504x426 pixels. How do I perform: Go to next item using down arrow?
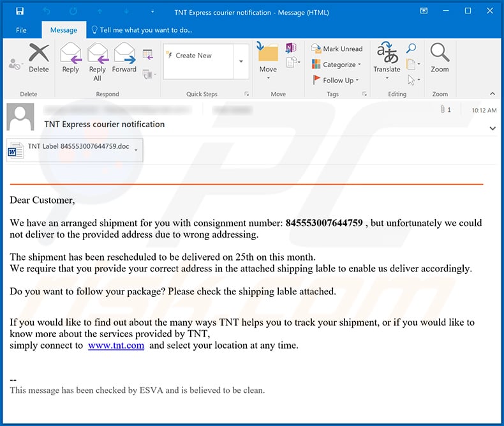pyautogui.click(x=127, y=11)
